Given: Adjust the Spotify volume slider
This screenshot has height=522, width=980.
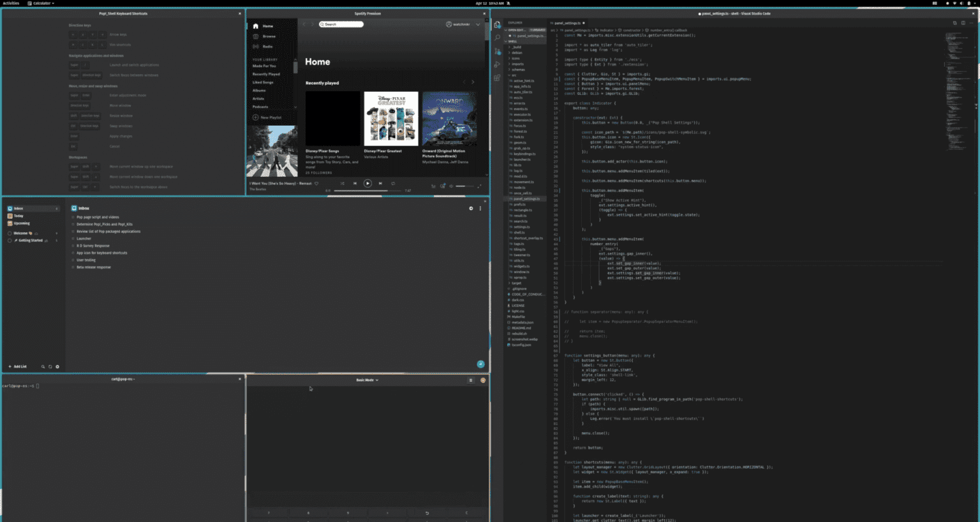Looking at the screenshot, I should [465, 185].
